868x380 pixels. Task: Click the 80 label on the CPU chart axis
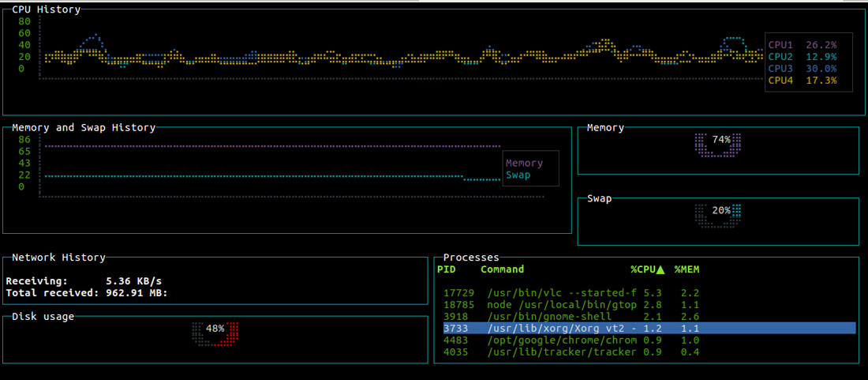tap(24, 21)
